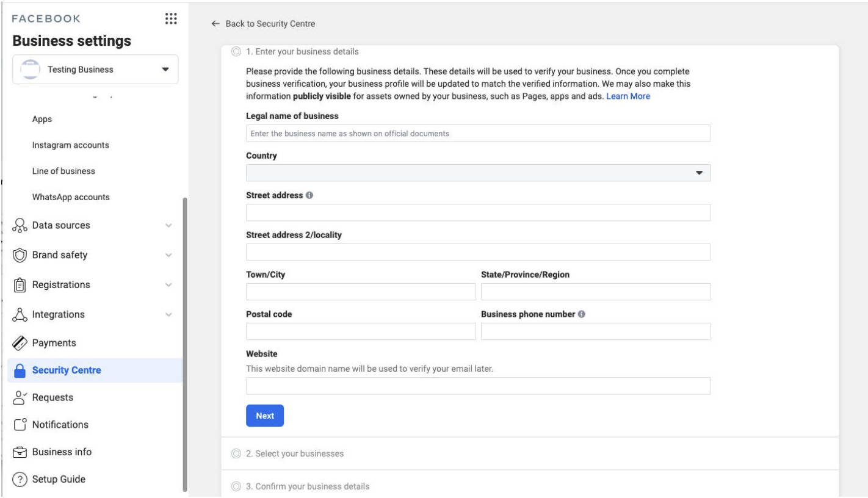Focus the Website field
The image size is (868, 498).
479,386
